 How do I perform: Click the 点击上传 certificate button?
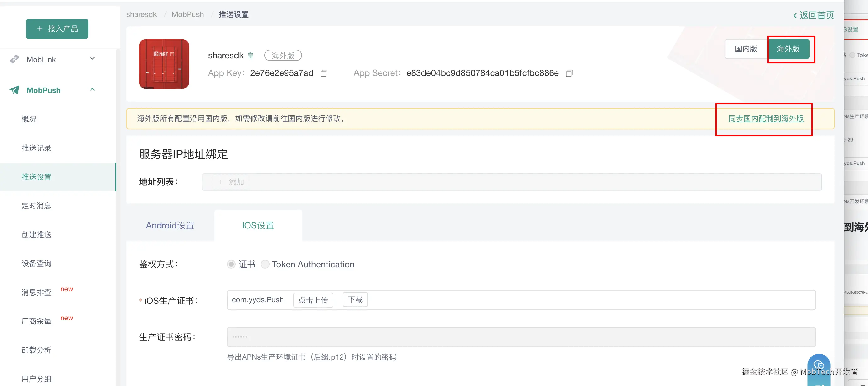[x=313, y=300]
